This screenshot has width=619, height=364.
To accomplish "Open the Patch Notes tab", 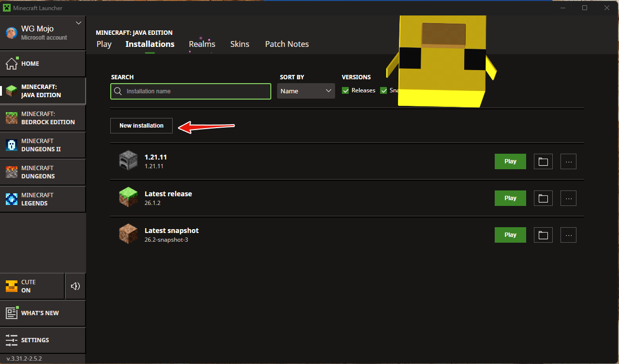I will pos(287,44).
